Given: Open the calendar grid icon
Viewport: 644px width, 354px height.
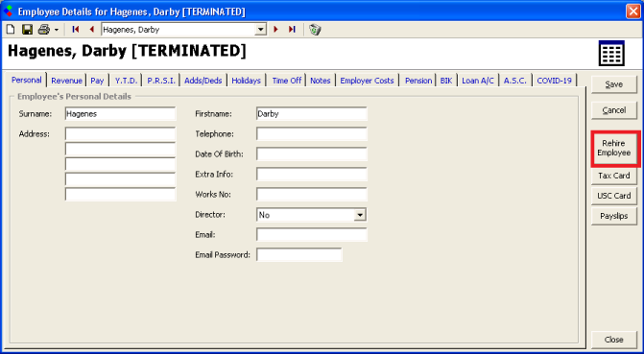Looking at the screenshot, I should coord(611,54).
